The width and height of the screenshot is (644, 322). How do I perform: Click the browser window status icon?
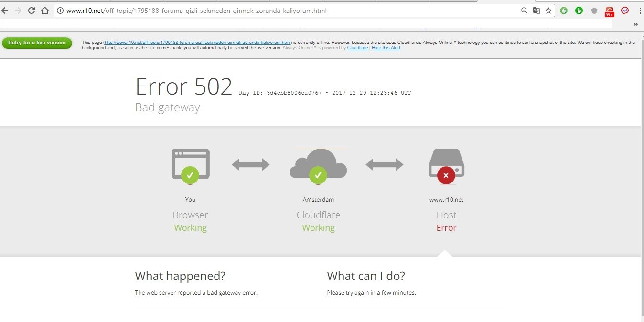tap(190, 165)
